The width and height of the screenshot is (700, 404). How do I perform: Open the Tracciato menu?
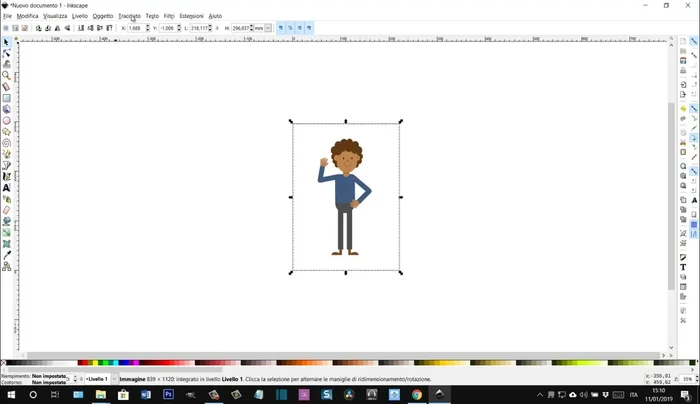click(129, 16)
